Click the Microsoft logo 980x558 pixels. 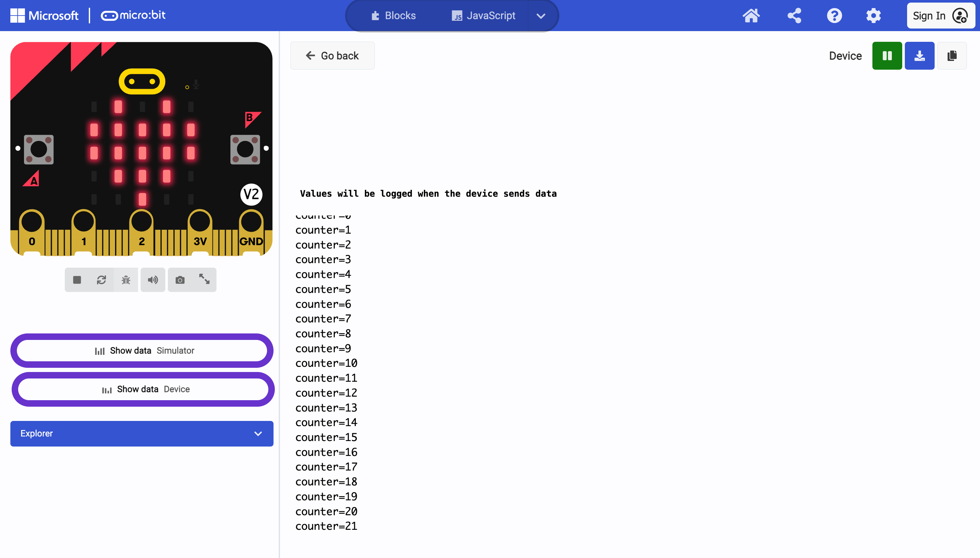coord(44,15)
